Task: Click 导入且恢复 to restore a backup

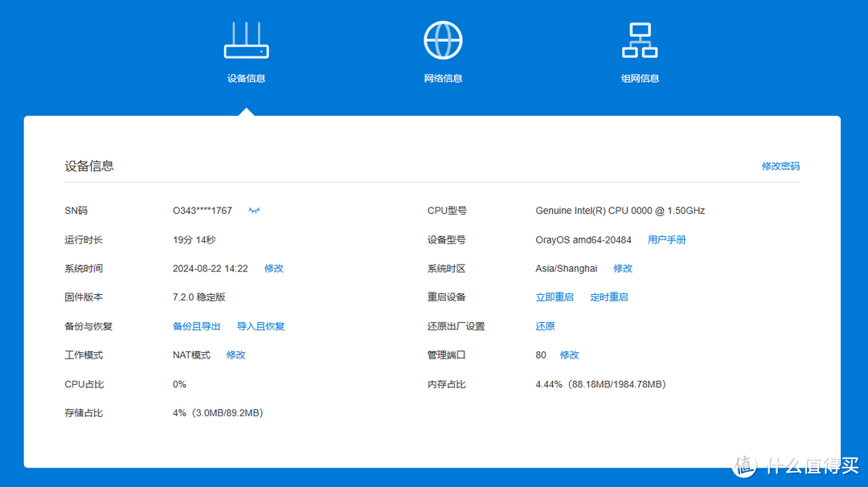Action: click(x=260, y=325)
